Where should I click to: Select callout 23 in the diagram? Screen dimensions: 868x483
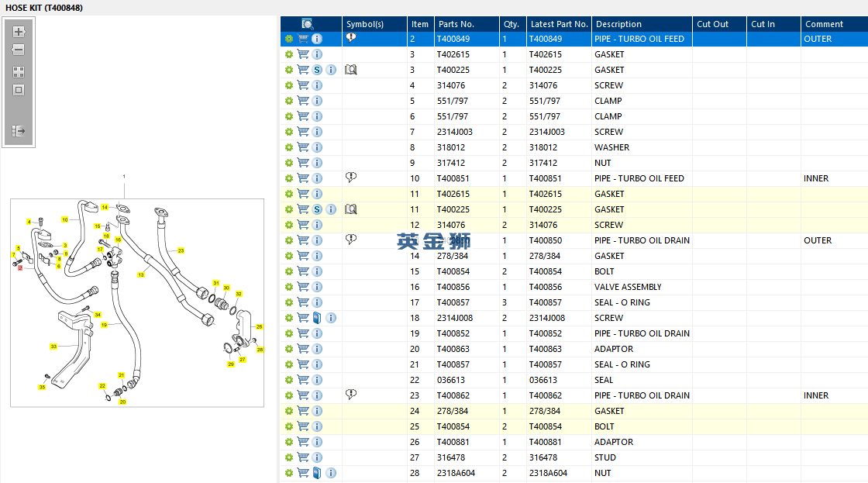[x=181, y=250]
